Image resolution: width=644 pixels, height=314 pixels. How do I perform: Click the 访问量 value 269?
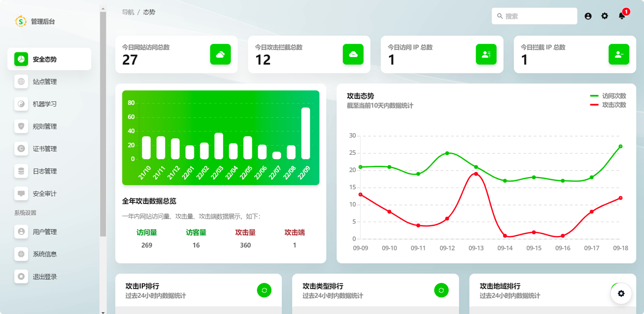147,245
